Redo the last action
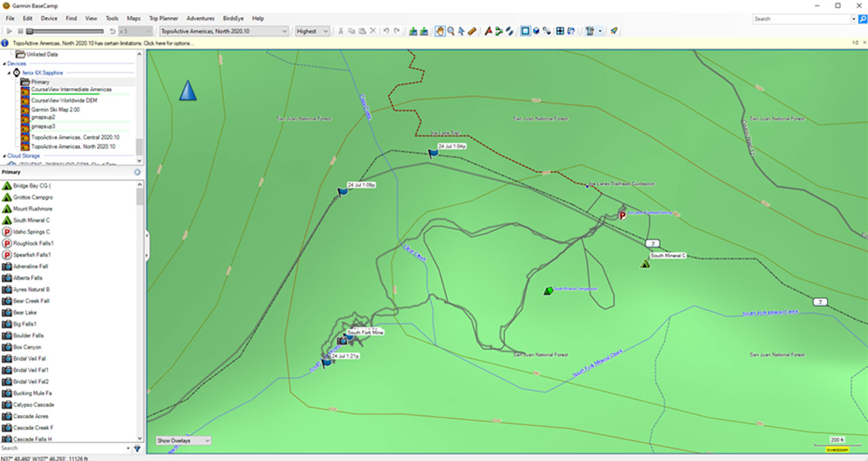 pyautogui.click(x=397, y=31)
